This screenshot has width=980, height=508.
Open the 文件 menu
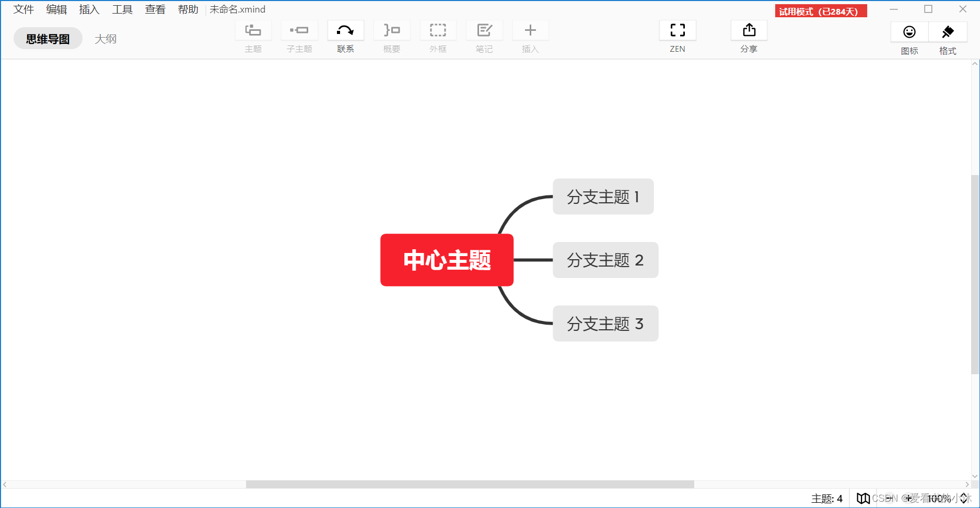coord(24,9)
